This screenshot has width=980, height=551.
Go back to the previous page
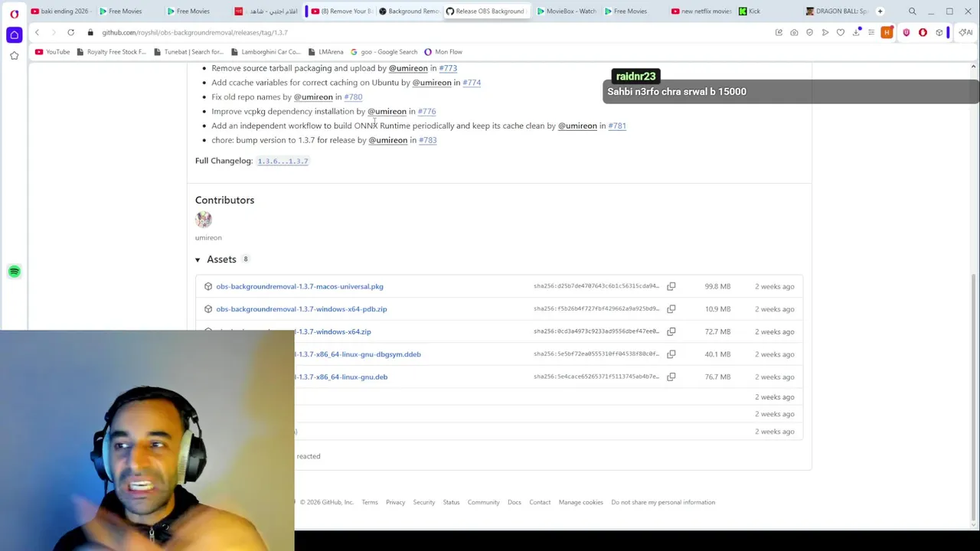point(37,32)
